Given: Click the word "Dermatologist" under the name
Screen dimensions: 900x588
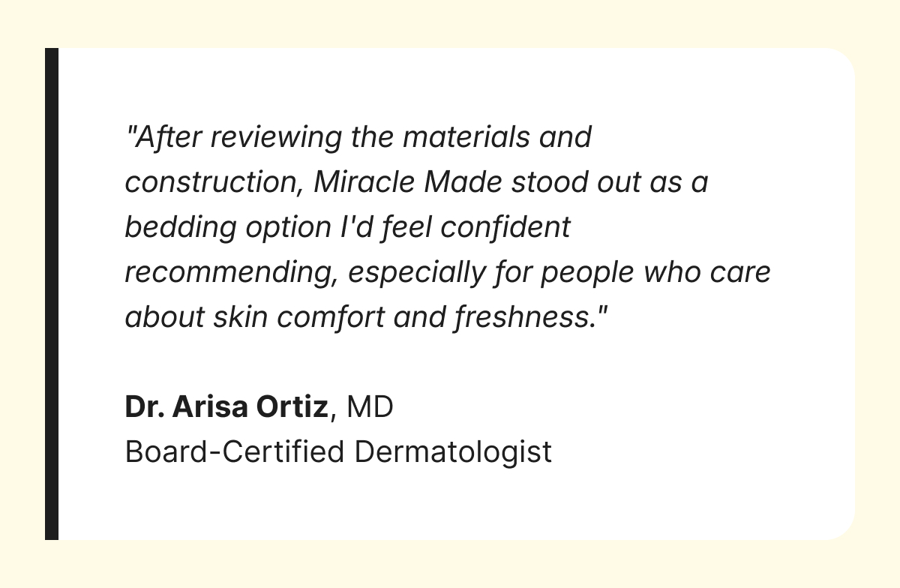Looking at the screenshot, I should point(453,451).
